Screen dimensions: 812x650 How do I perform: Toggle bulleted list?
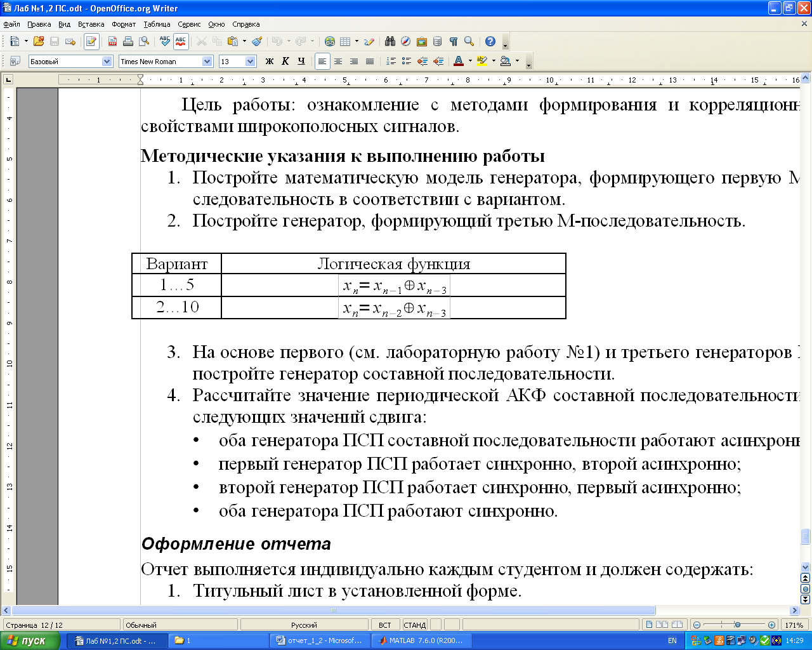pos(407,61)
